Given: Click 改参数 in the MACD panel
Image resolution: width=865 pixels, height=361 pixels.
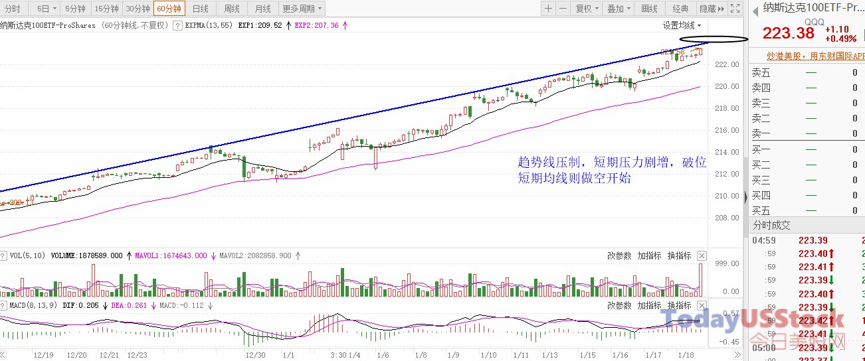Looking at the screenshot, I should 619,305.
